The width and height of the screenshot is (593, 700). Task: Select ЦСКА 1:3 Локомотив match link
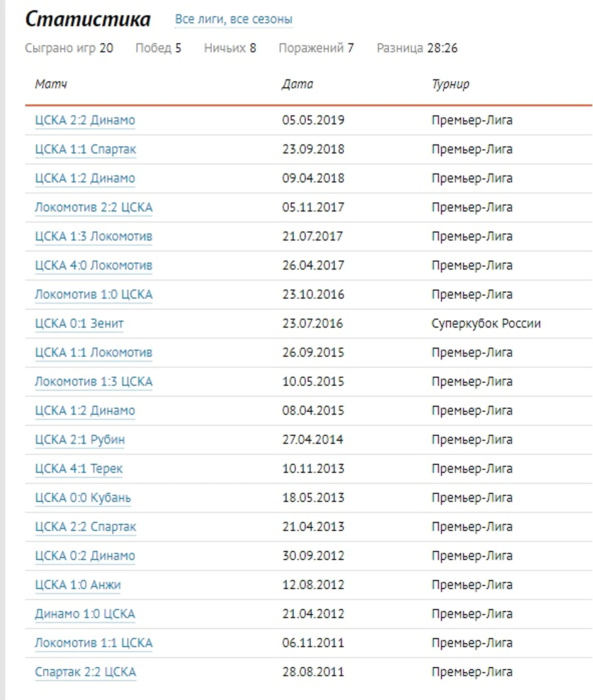93,236
